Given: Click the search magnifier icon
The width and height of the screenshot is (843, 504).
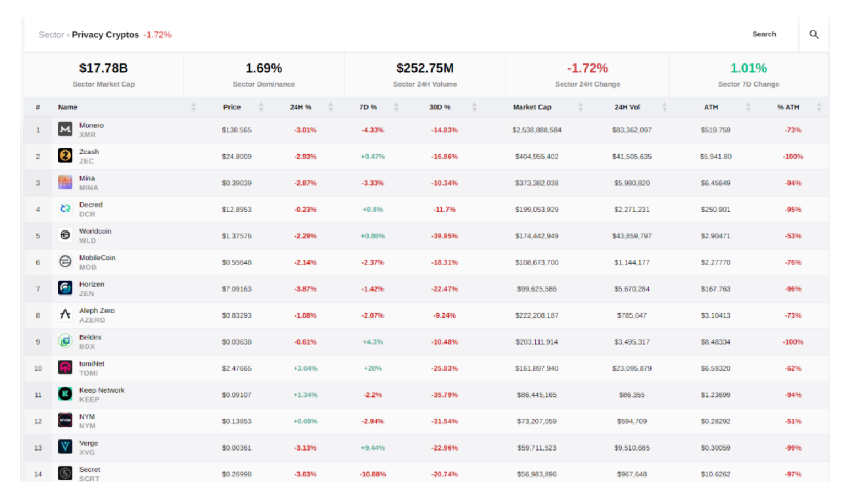Looking at the screenshot, I should pos(814,34).
